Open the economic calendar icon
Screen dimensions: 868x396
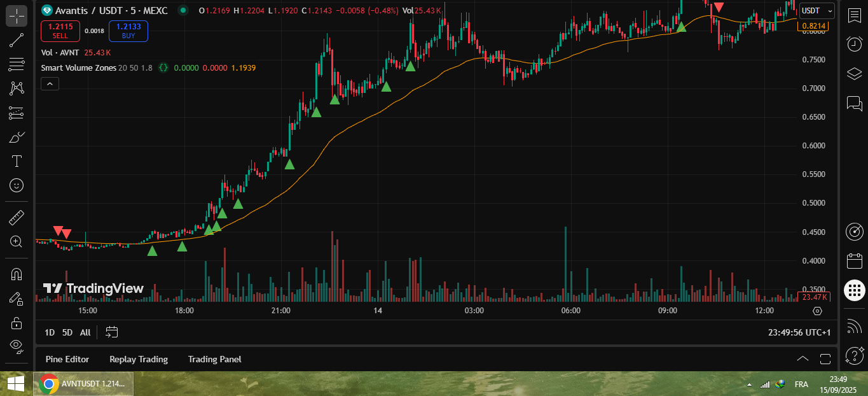coord(854,260)
